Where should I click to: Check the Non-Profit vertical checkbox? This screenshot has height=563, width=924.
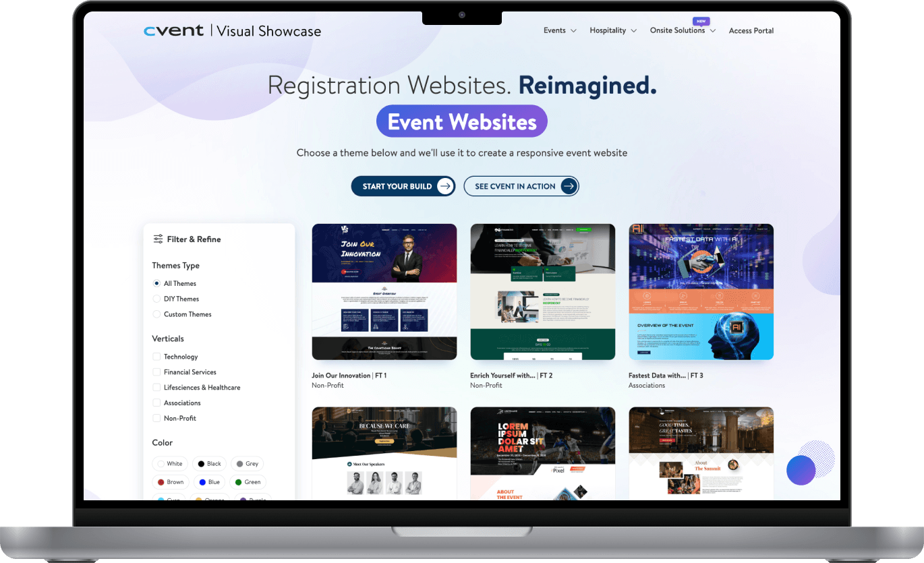pyautogui.click(x=156, y=419)
